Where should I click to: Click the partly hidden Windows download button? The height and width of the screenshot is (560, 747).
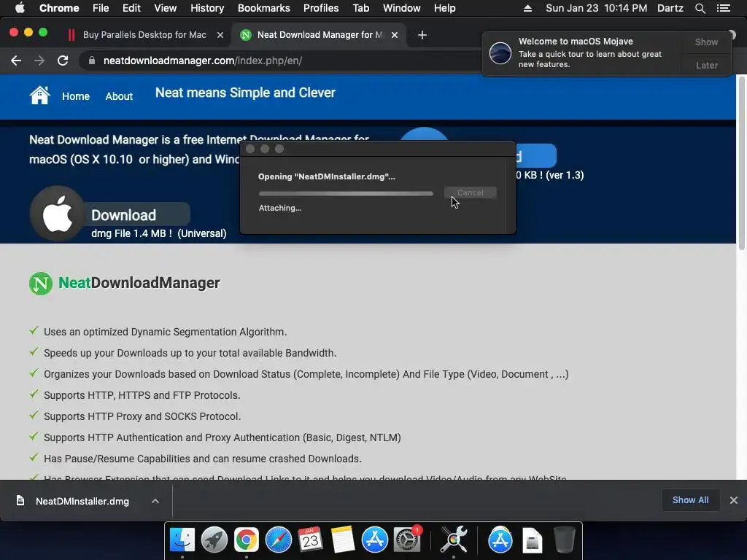(x=536, y=156)
